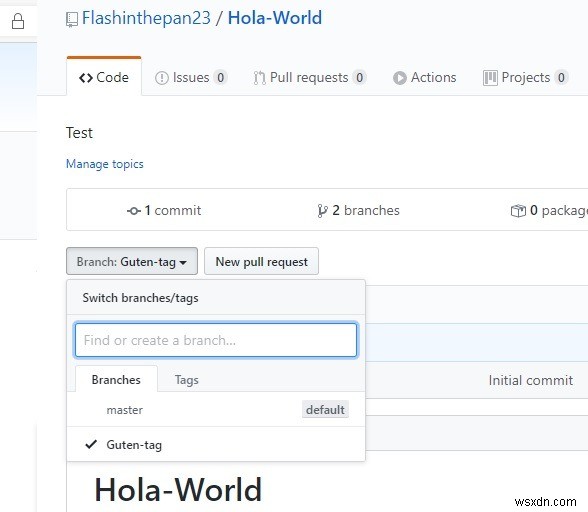Click the default label on master

click(325, 410)
